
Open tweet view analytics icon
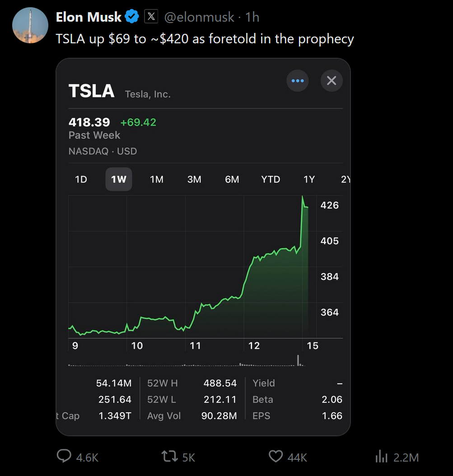click(x=382, y=457)
